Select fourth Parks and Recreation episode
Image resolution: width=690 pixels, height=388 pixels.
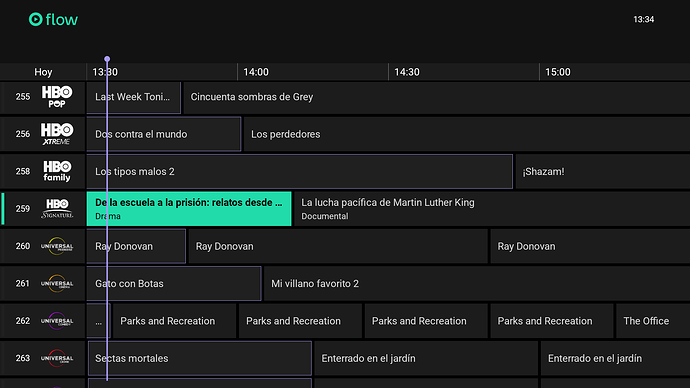pos(552,321)
